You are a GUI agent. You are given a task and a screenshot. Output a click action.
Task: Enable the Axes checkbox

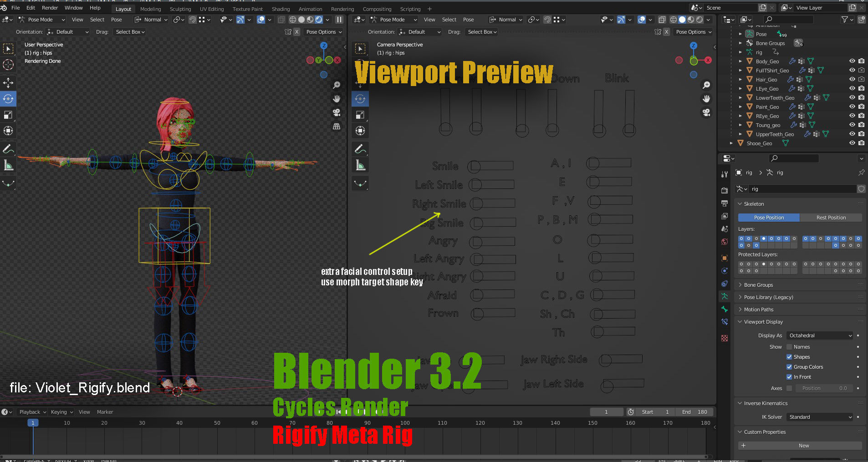pos(789,388)
